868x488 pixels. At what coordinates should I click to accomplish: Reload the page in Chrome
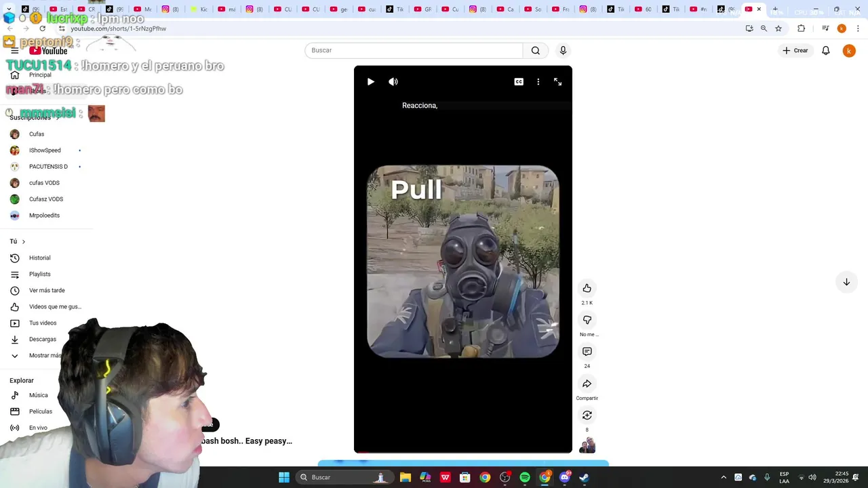point(43,28)
